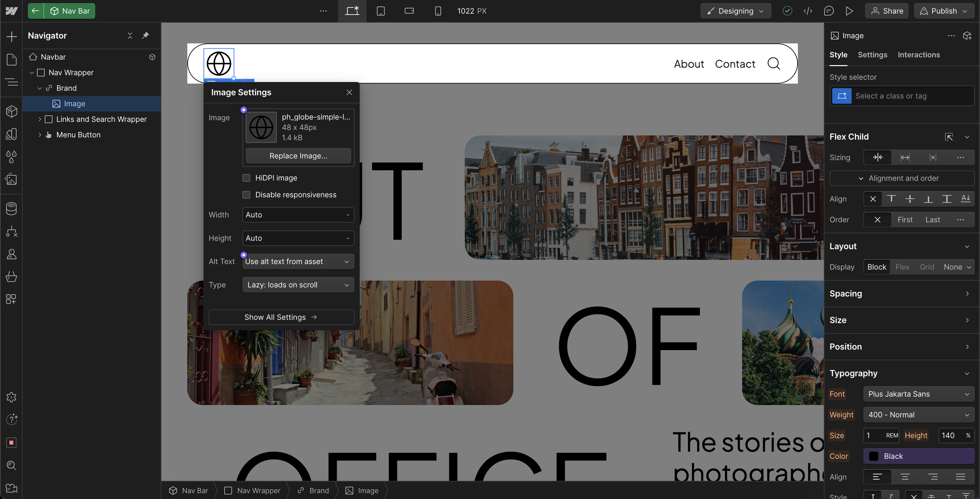Click the globe image thumbnail in Image Settings

pyautogui.click(x=261, y=127)
